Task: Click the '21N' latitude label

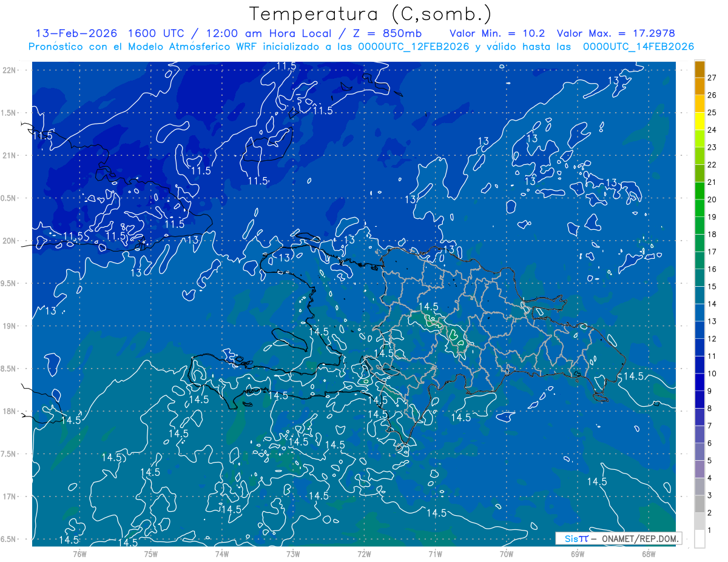Action: point(10,155)
